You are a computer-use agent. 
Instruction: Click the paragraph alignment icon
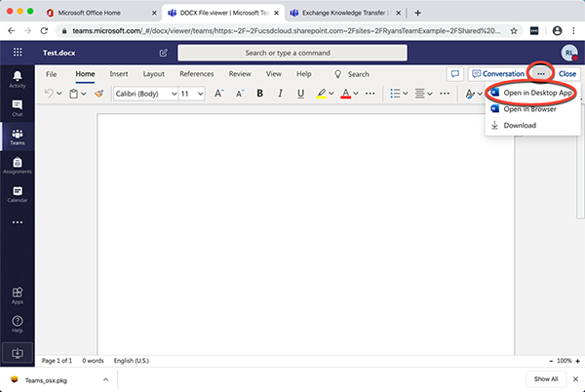click(x=419, y=94)
